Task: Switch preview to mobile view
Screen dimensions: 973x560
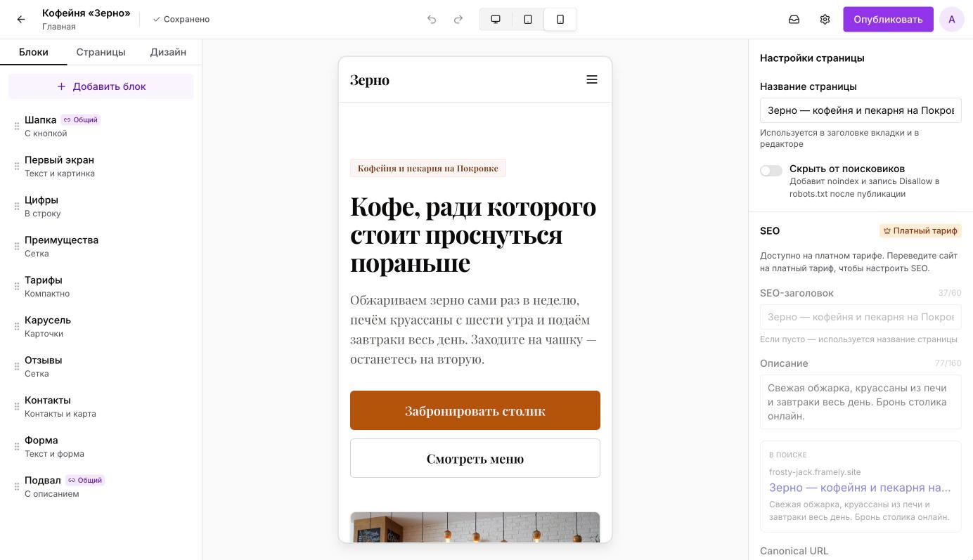Action: [560, 20]
